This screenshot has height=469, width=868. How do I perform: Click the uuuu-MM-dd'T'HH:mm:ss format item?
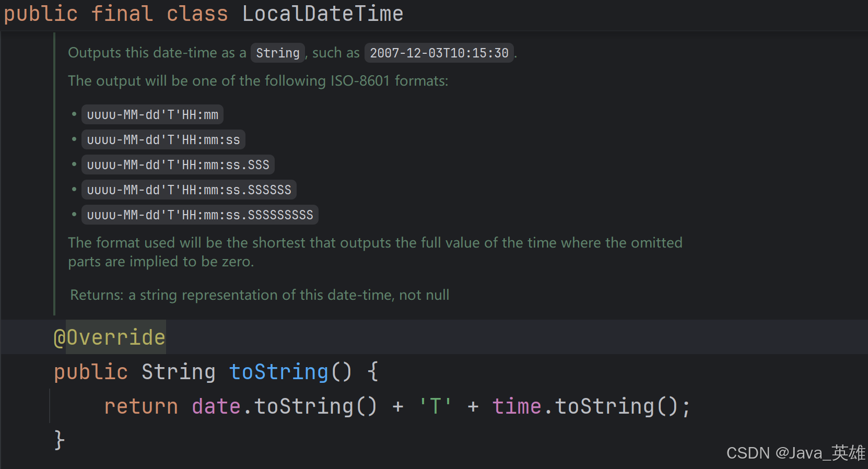163,139
